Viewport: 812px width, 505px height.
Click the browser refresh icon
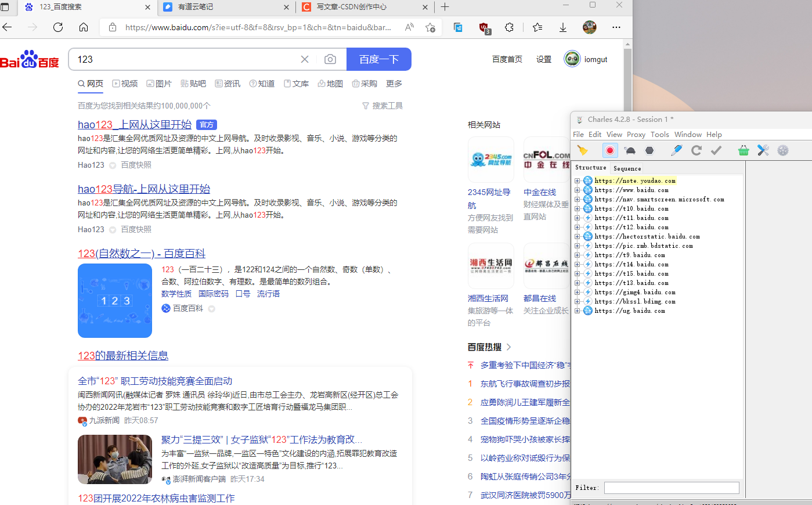[x=58, y=27]
